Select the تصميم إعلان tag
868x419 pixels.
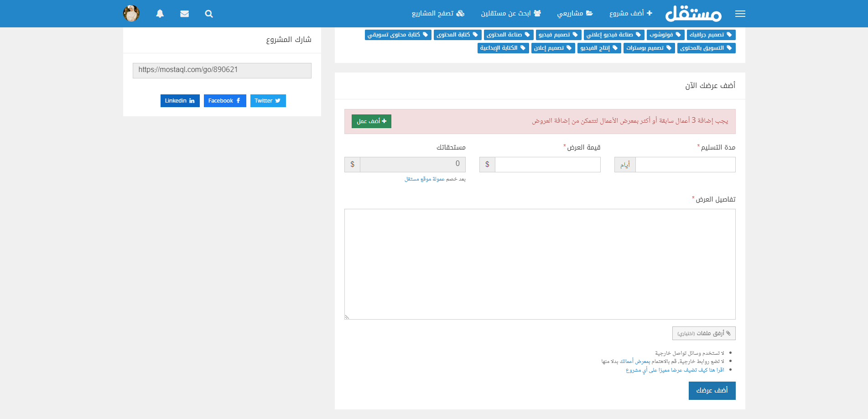point(553,48)
